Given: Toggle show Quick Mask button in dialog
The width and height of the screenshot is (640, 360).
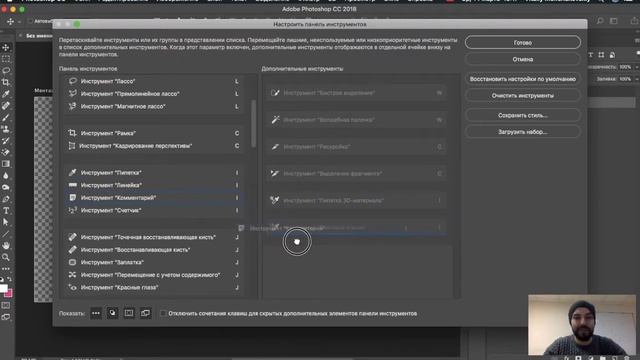Looking at the screenshot, I should click(x=129, y=313).
